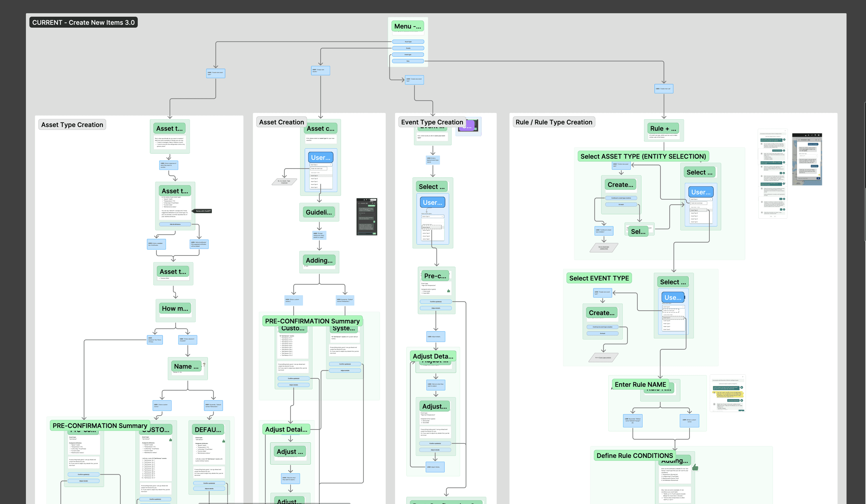
Task: Click the 'Asset type' option in the Menu node
Action: 408,42
